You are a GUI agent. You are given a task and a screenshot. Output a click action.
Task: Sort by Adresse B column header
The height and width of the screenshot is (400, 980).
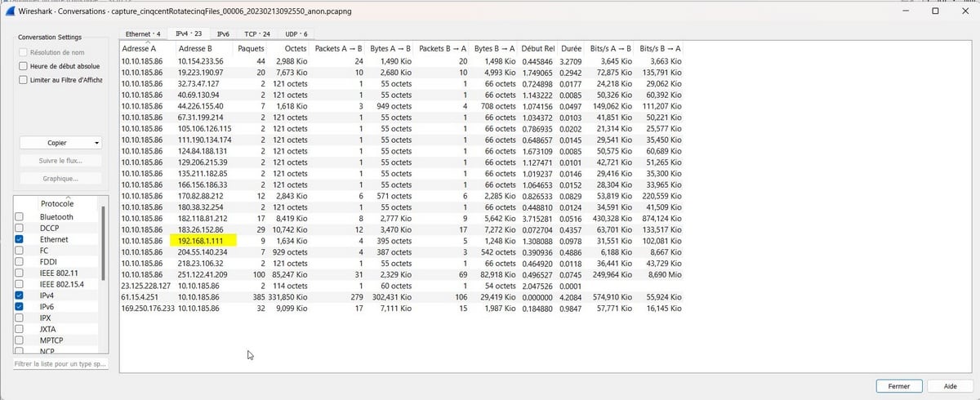(204, 49)
